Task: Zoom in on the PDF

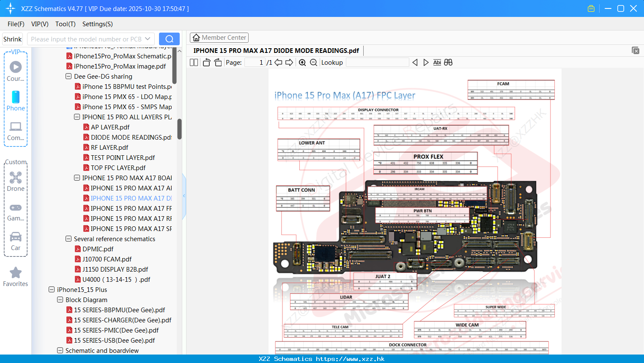Action: [x=302, y=62]
